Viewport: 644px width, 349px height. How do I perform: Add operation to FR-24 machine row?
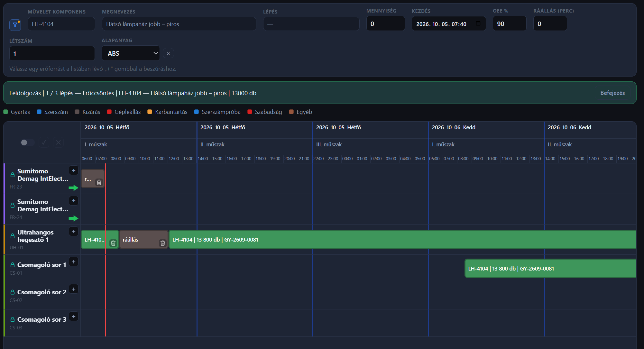point(74,201)
